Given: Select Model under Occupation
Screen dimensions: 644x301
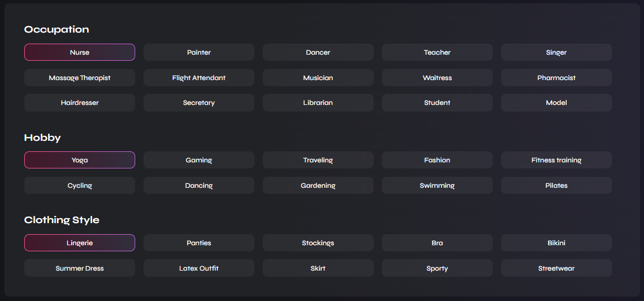Looking at the screenshot, I should (556, 103).
